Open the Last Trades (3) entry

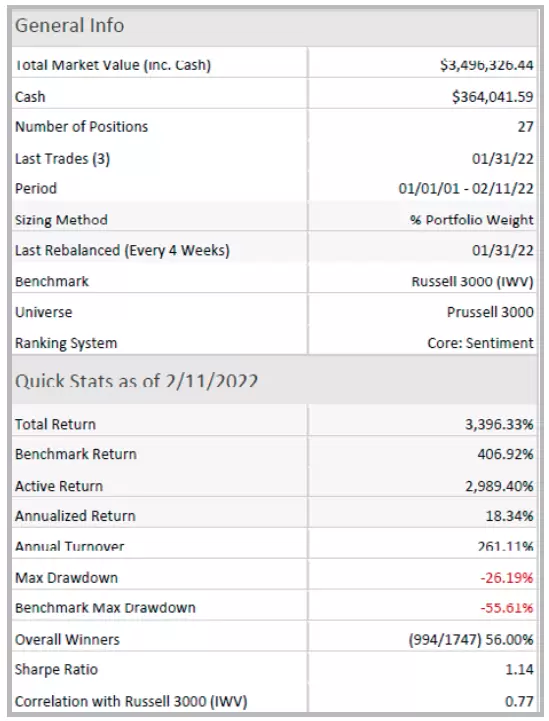(63, 159)
